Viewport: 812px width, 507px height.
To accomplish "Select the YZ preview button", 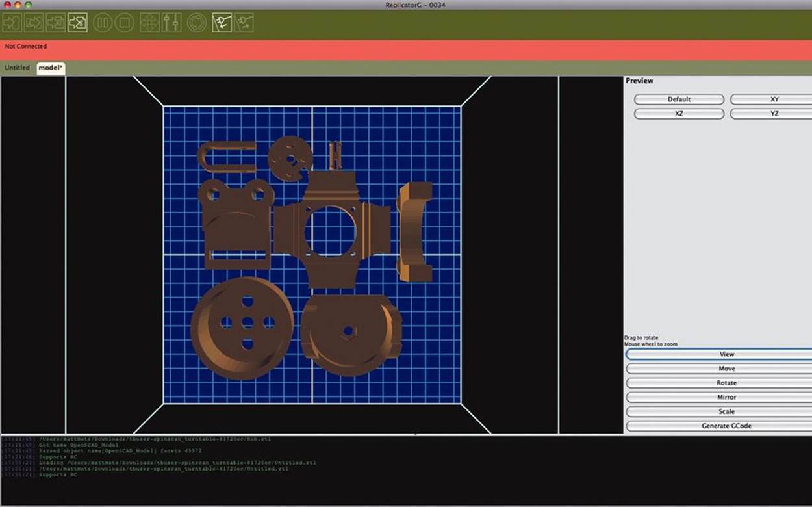I will pyautogui.click(x=771, y=114).
